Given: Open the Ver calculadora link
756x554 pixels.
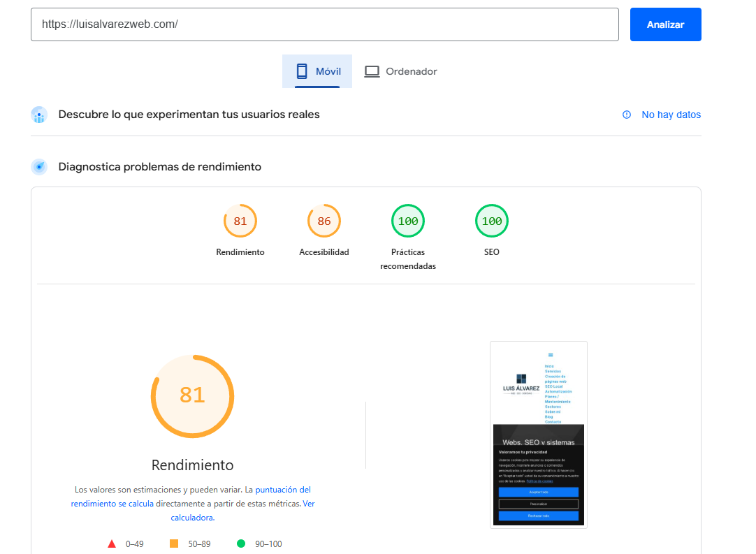Looking at the screenshot, I should tap(308, 503).
